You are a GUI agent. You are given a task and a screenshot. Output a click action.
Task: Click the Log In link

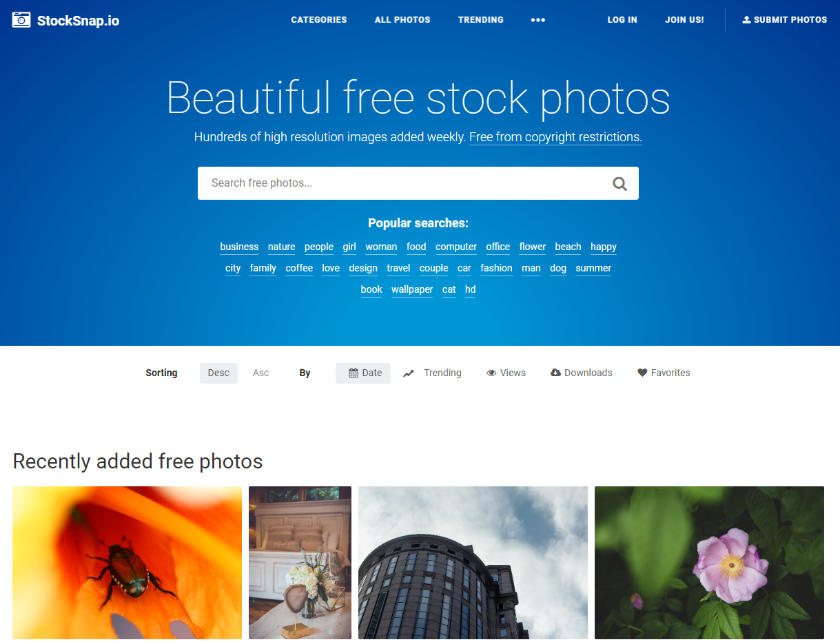tap(622, 20)
